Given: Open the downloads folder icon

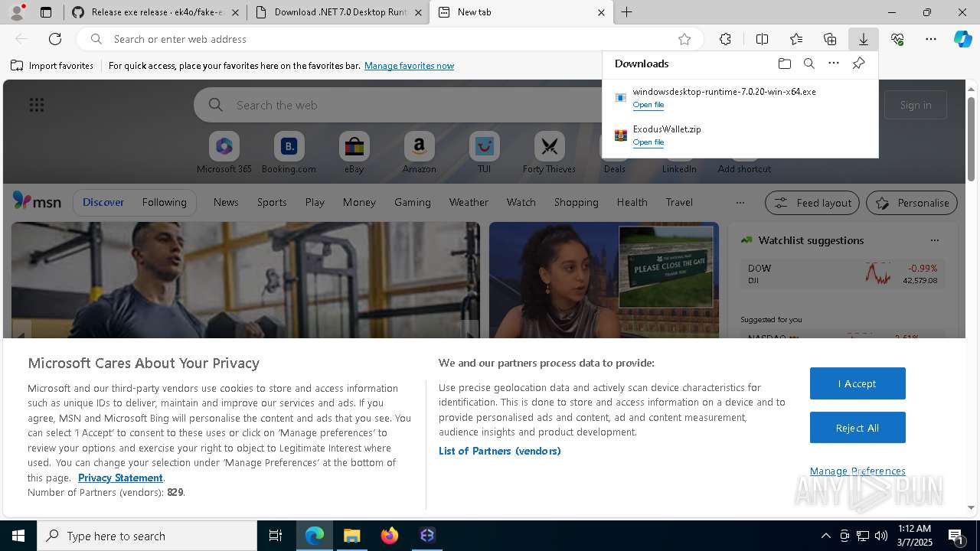Looking at the screenshot, I should pyautogui.click(x=784, y=64).
